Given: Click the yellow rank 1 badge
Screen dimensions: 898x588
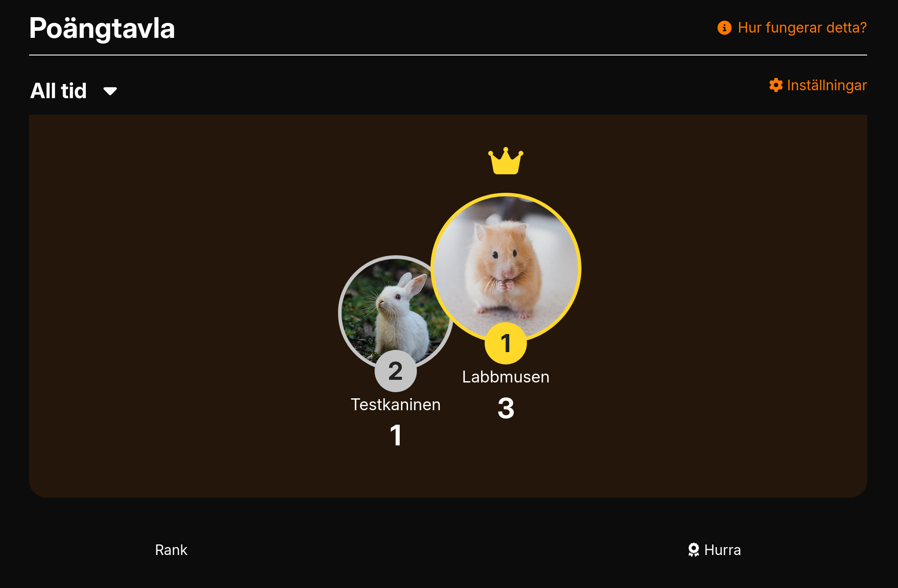Looking at the screenshot, I should point(506,343).
